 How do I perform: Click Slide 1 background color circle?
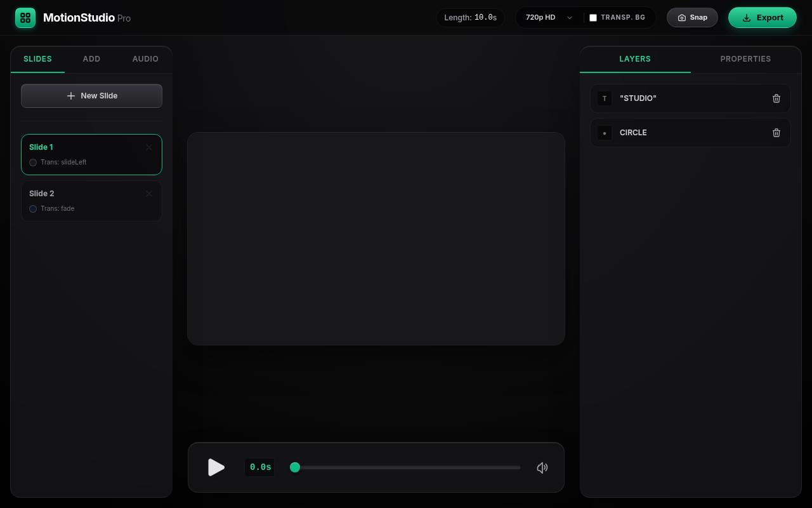pyautogui.click(x=33, y=163)
